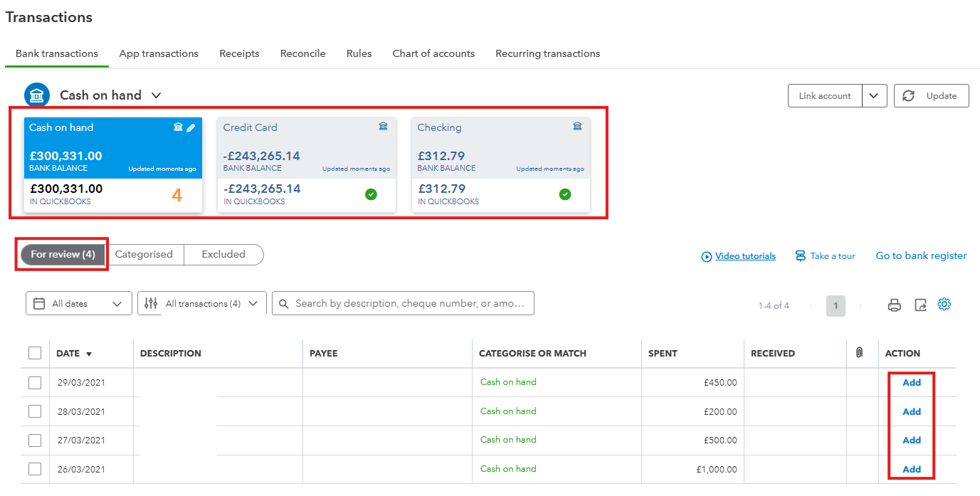This screenshot has height=496, width=980.
Task: Click page number 1 button
Action: (836, 306)
